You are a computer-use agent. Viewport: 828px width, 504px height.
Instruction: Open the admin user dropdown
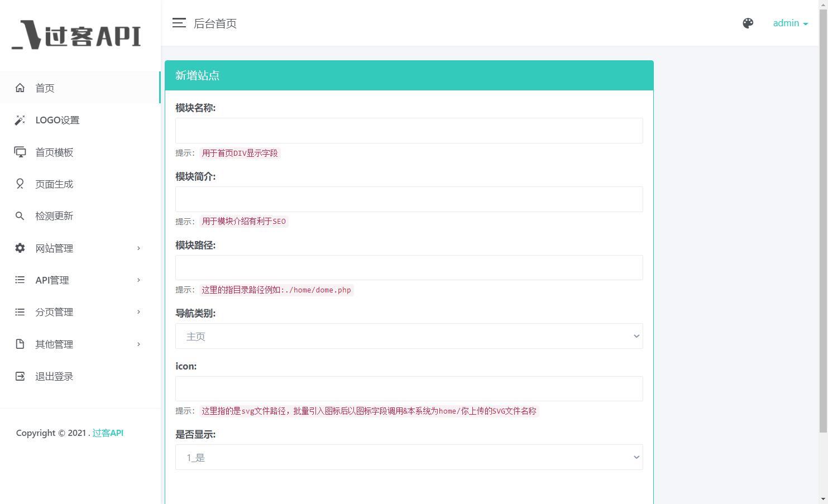tap(790, 23)
